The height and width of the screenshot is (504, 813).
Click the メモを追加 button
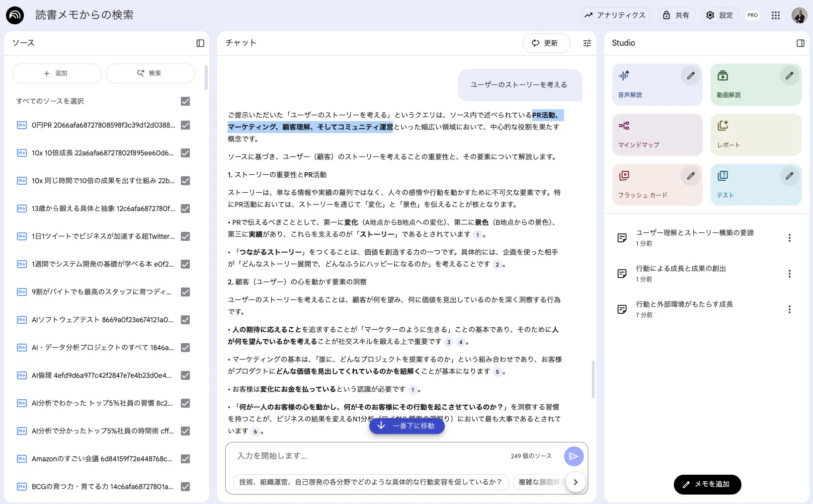click(x=707, y=484)
